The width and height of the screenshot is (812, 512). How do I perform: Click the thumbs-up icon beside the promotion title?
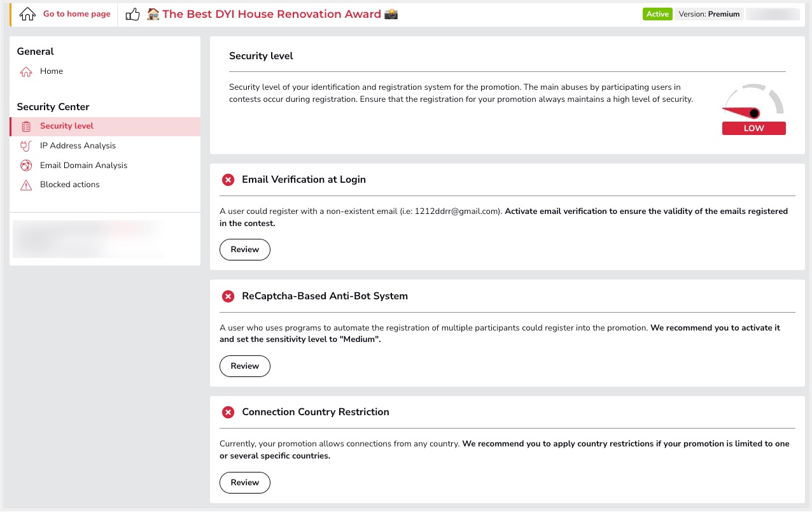pyautogui.click(x=132, y=14)
